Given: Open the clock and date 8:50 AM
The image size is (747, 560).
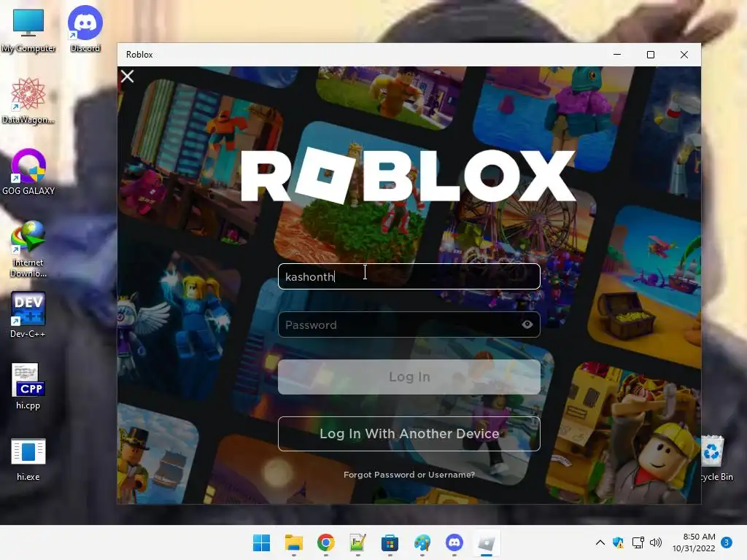Looking at the screenshot, I should point(694,542).
